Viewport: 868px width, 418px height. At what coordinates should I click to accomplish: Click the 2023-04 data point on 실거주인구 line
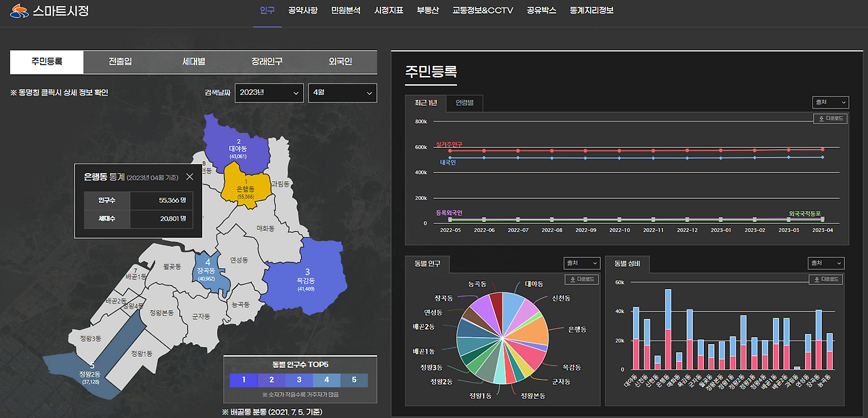click(x=823, y=149)
